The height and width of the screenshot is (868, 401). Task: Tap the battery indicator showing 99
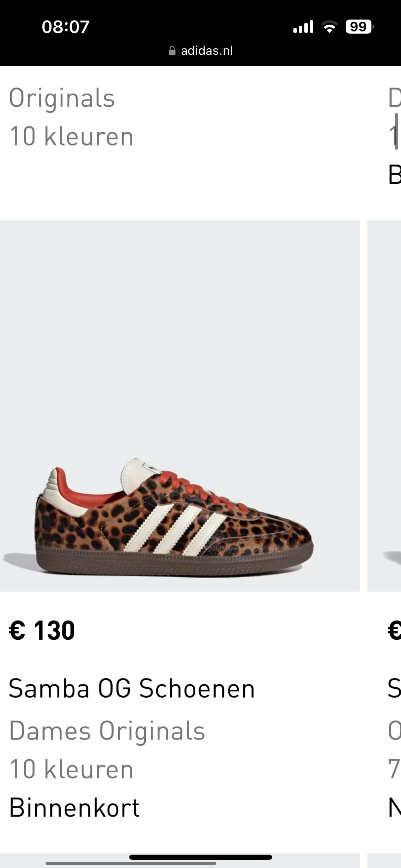(x=359, y=27)
